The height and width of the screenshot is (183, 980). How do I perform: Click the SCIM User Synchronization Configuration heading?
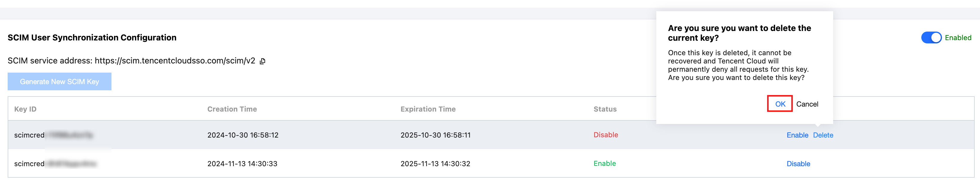point(92,37)
